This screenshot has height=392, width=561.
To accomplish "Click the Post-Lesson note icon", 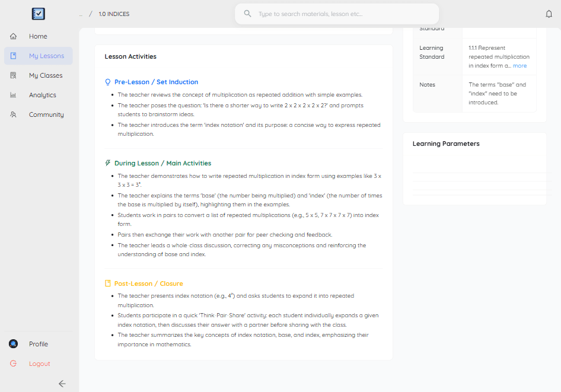I will pos(109,283).
